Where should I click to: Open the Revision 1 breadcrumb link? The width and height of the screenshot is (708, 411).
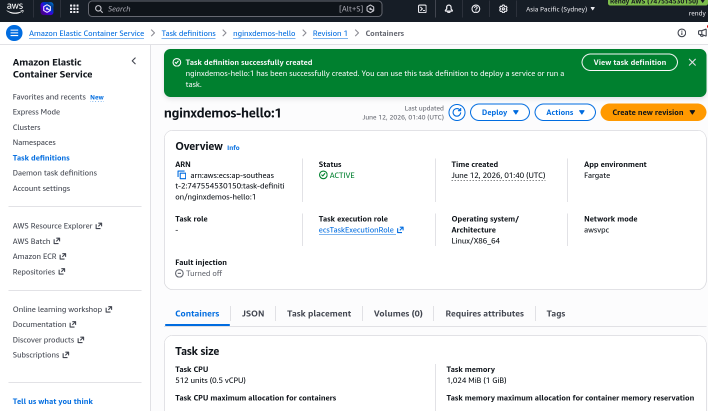(x=330, y=33)
